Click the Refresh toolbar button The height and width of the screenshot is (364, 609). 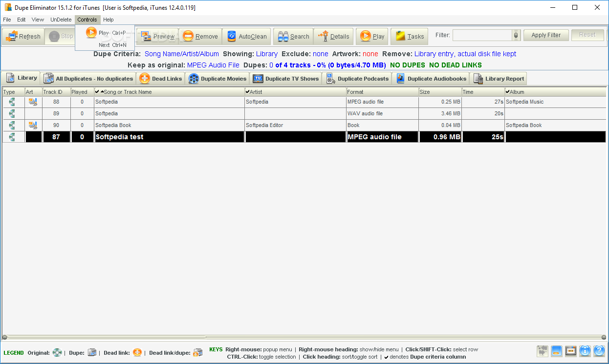point(23,36)
